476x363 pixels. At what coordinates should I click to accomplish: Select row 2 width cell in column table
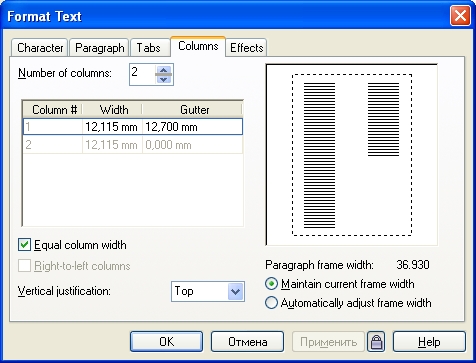tap(111, 145)
